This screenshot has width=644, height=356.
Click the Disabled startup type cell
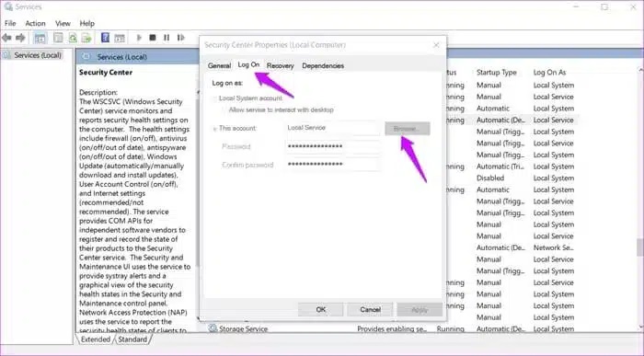(x=490, y=178)
